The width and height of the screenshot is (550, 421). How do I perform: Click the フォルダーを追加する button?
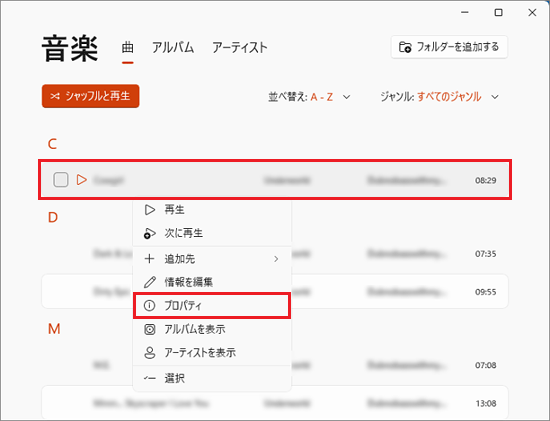(449, 47)
